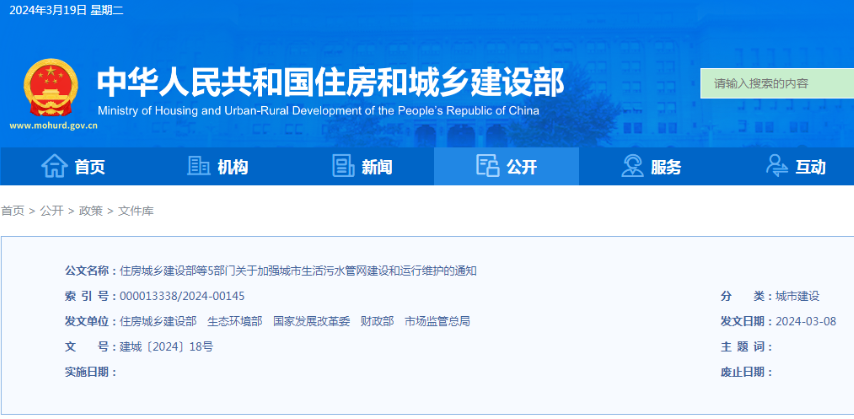Click the index number 000013338/2024-00145

pos(182,296)
